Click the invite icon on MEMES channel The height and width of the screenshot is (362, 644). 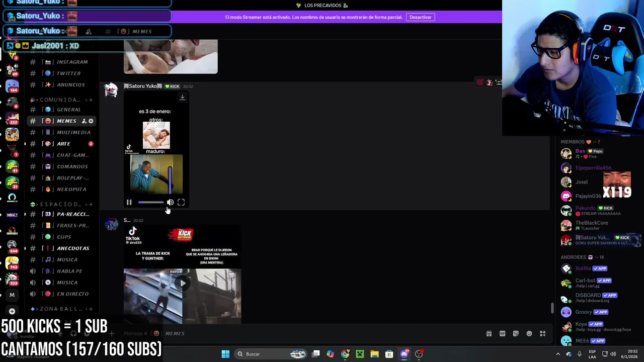pos(84,121)
